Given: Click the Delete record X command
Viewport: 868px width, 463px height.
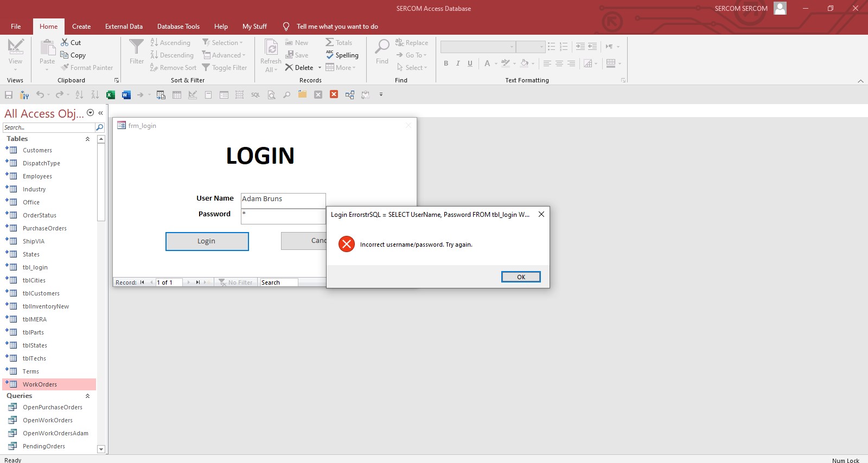Looking at the screenshot, I should tap(299, 68).
